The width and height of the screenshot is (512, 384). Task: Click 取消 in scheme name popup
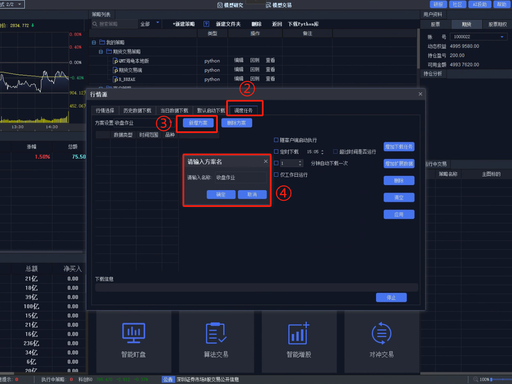click(252, 194)
